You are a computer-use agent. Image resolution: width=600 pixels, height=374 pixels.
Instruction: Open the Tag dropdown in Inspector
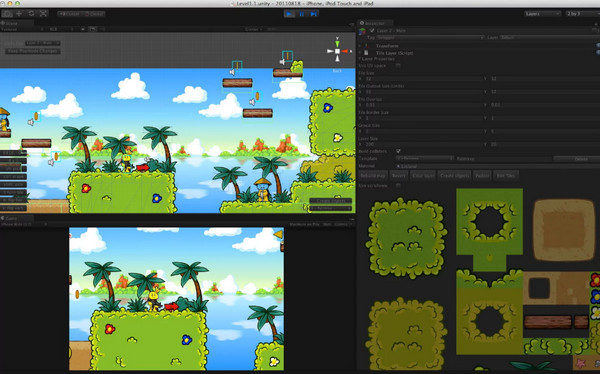[430, 38]
